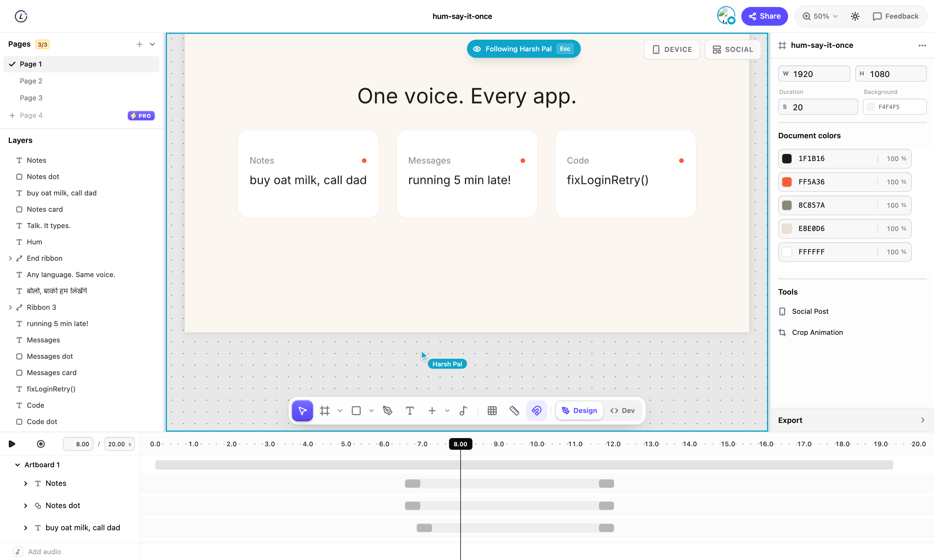Expand the End ribbon layer
The height and width of the screenshot is (560, 934).
(x=10, y=258)
